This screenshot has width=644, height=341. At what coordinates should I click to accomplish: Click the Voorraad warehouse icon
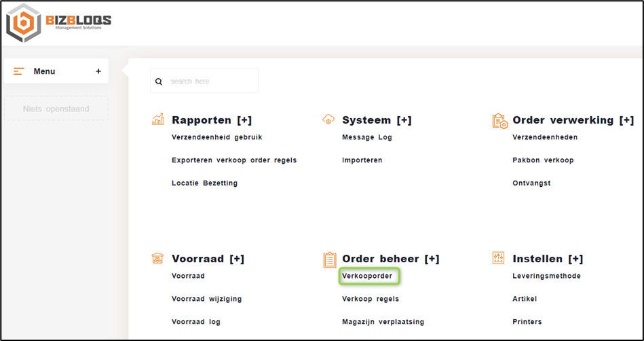tap(157, 259)
